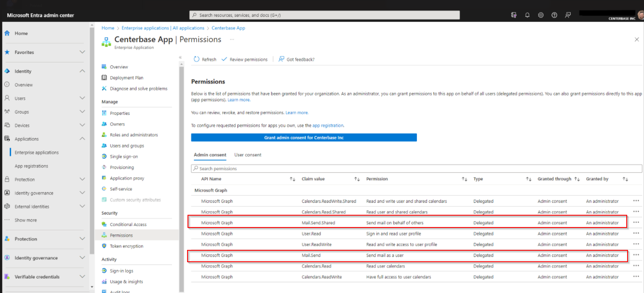Open the user account avatar
This screenshot has height=293, width=644.
pyautogui.click(x=640, y=16)
